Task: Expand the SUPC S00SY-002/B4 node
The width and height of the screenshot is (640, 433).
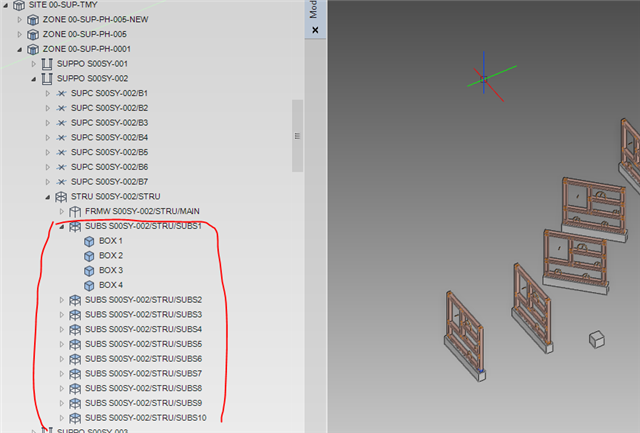Action: point(47,138)
